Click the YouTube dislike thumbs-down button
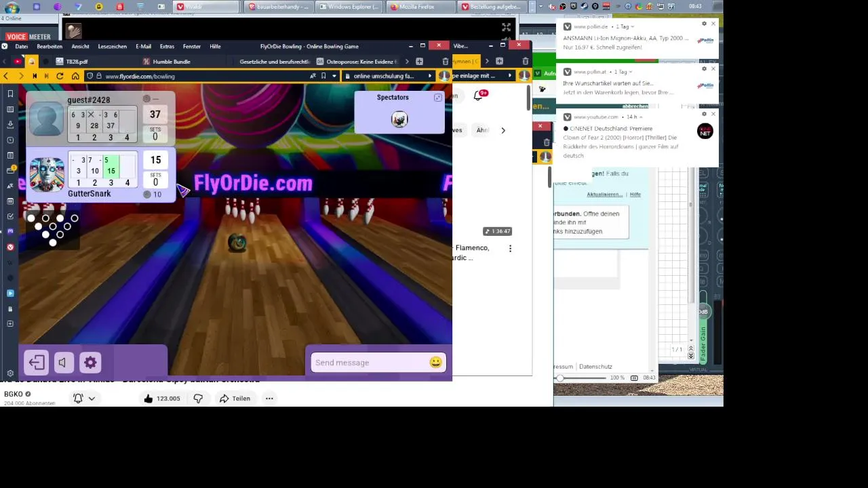 [x=198, y=399]
